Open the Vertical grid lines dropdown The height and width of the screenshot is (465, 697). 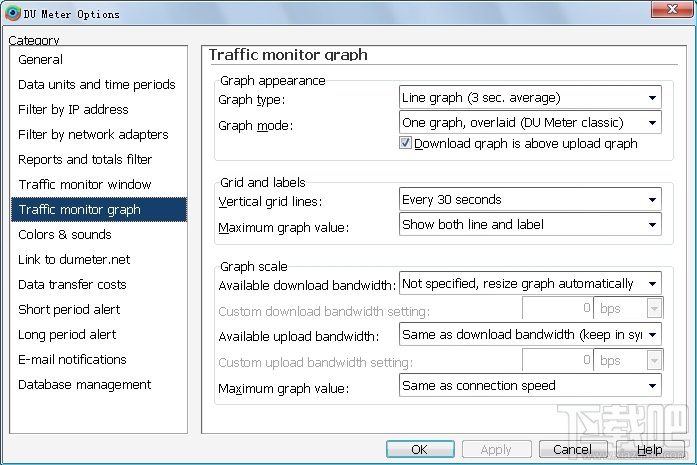(652, 200)
